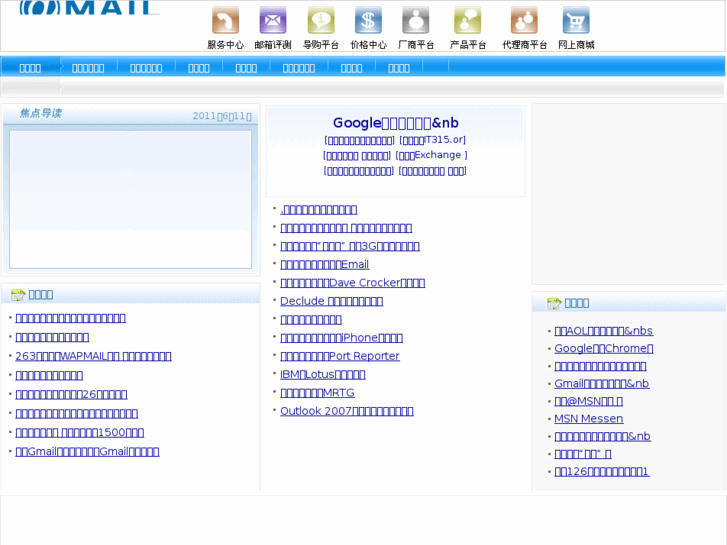This screenshot has width=727, height=545.
Task: Open the link ending in IT315.or
Action: [432, 140]
